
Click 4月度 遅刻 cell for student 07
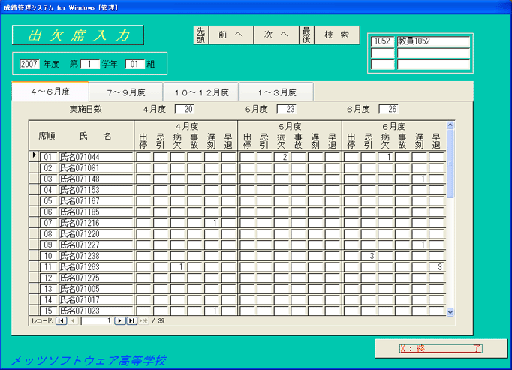coord(212,223)
